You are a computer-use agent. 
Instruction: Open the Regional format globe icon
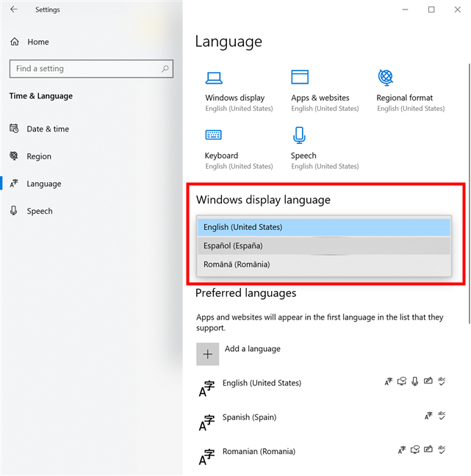pos(386,77)
